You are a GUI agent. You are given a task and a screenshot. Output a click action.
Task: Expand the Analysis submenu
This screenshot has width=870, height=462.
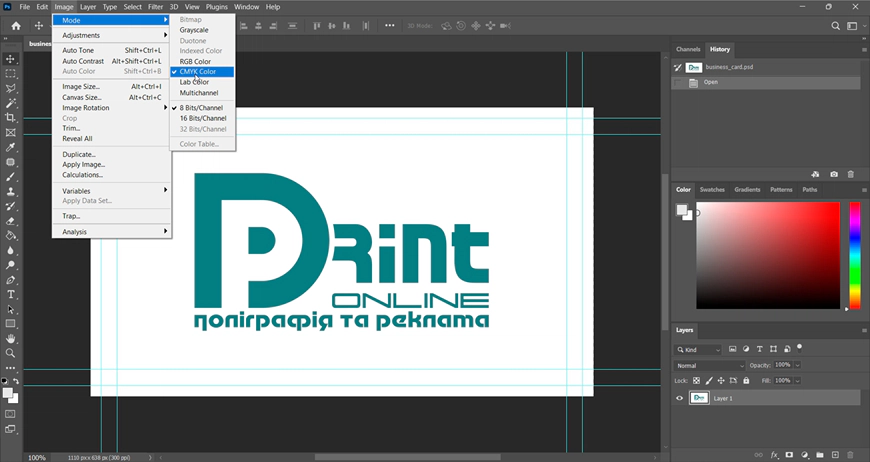coord(112,231)
